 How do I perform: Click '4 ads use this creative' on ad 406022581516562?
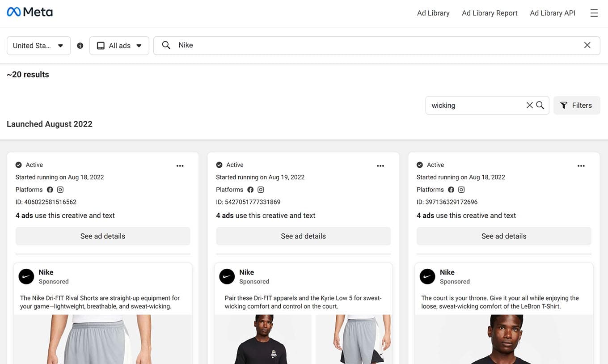tap(65, 216)
